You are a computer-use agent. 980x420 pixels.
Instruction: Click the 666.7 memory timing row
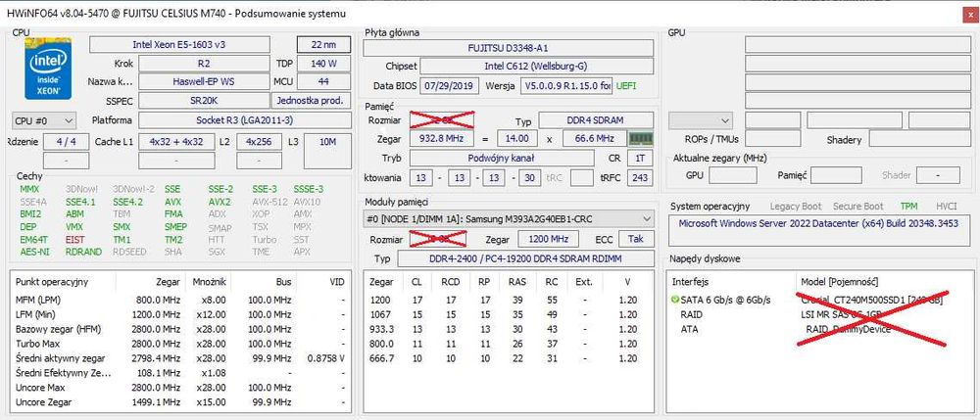509,358
